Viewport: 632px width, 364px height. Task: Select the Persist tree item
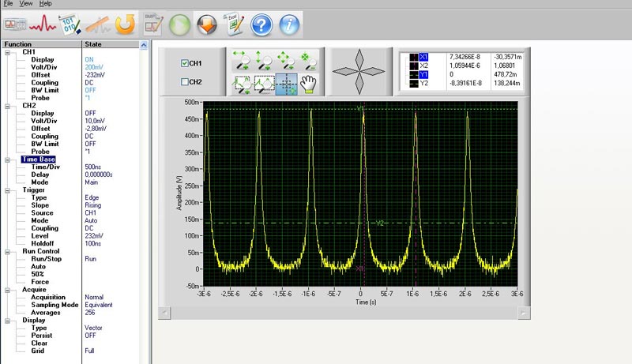42,336
